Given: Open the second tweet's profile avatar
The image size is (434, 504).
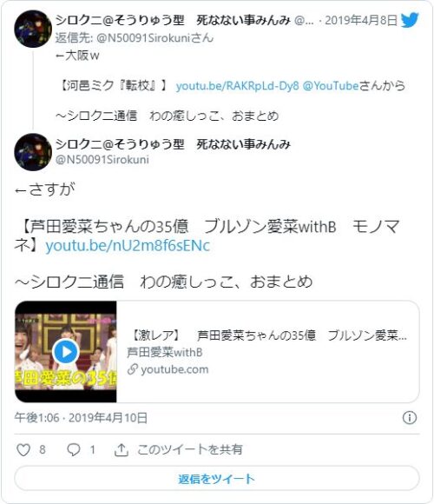Looking at the screenshot, I should point(33,152).
